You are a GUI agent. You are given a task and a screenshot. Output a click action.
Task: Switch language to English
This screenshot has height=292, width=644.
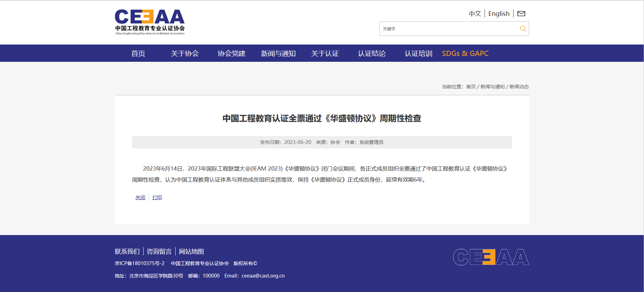[499, 14]
